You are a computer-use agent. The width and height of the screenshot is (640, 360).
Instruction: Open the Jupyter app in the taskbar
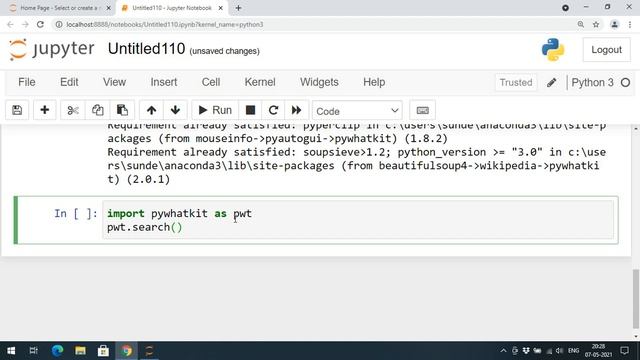149,351
